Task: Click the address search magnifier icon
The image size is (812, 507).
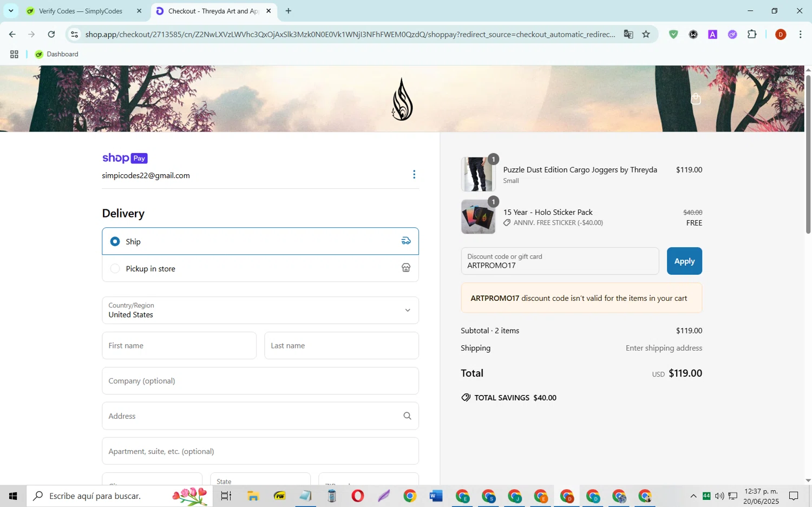Action: 407,416
